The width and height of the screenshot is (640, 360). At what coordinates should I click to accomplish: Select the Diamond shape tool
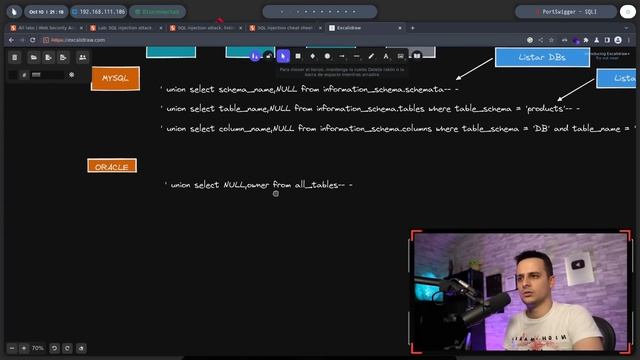[x=313, y=56]
